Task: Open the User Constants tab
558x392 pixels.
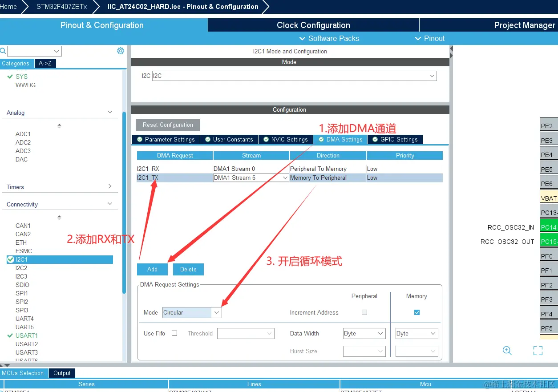Action: point(229,139)
